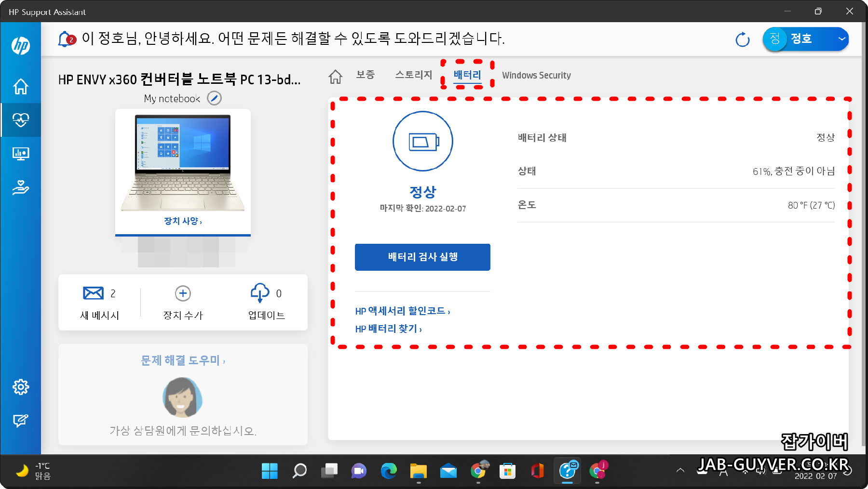Switch to the Windows Security tab
The image size is (868, 489).
[536, 75]
